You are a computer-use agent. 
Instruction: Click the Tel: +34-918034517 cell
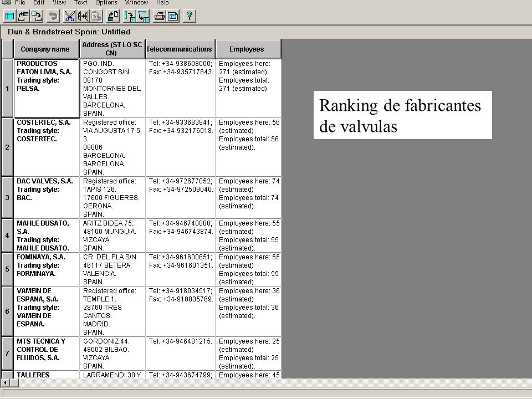[180, 311]
